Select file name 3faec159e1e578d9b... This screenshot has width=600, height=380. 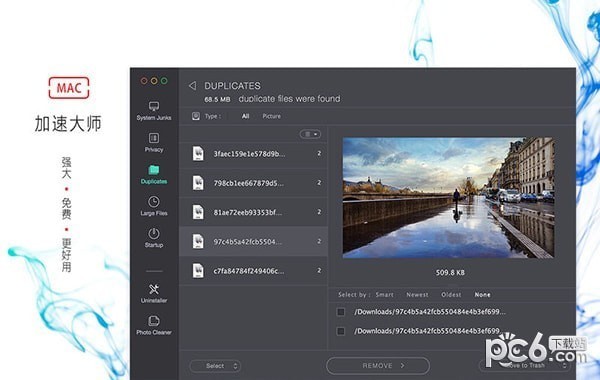pos(249,154)
